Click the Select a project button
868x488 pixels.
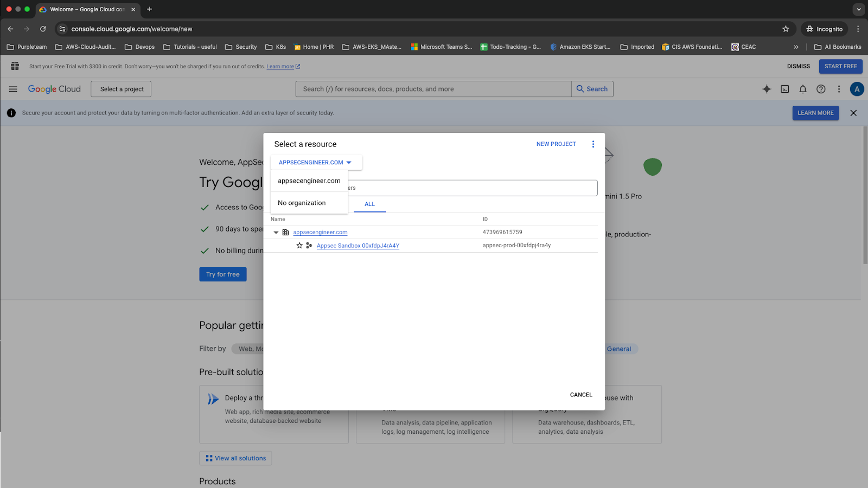[121, 89]
